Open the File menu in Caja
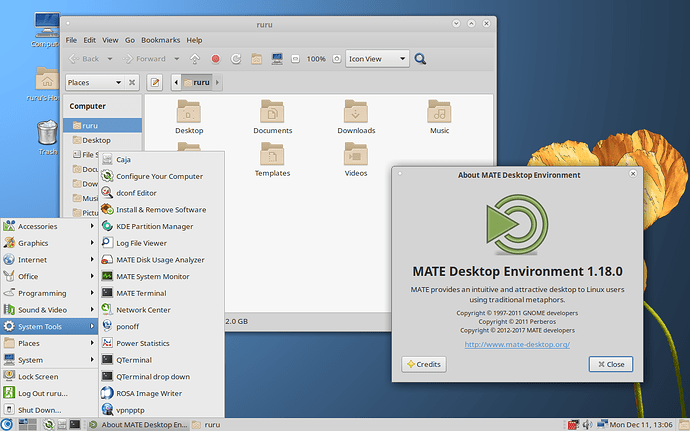Viewport: 690px width, 431px height. coord(71,40)
